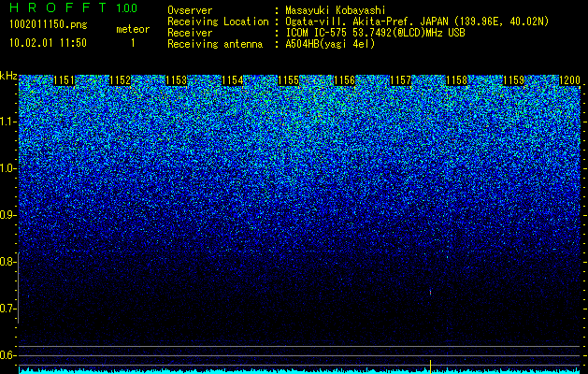Viewport: 588px width, 374px height.
Task: Click the 1.0 frequency axis label
Action: click(8, 168)
